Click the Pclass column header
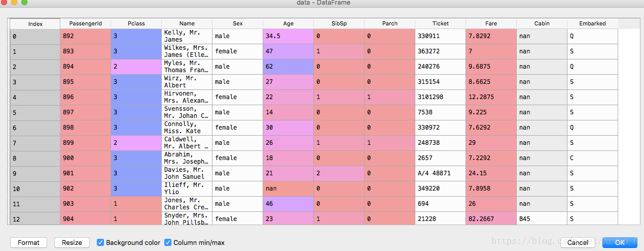The width and height of the screenshot is (644, 251). [136, 23]
